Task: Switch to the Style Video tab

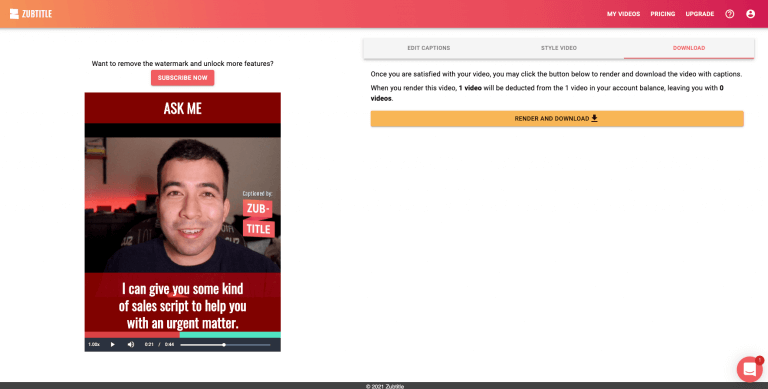Action: 559,48
